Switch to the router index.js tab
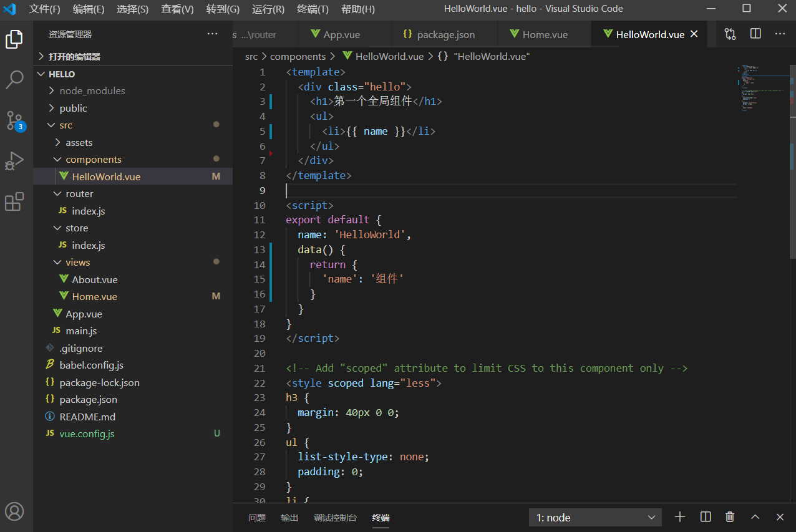 pyautogui.click(x=265, y=34)
